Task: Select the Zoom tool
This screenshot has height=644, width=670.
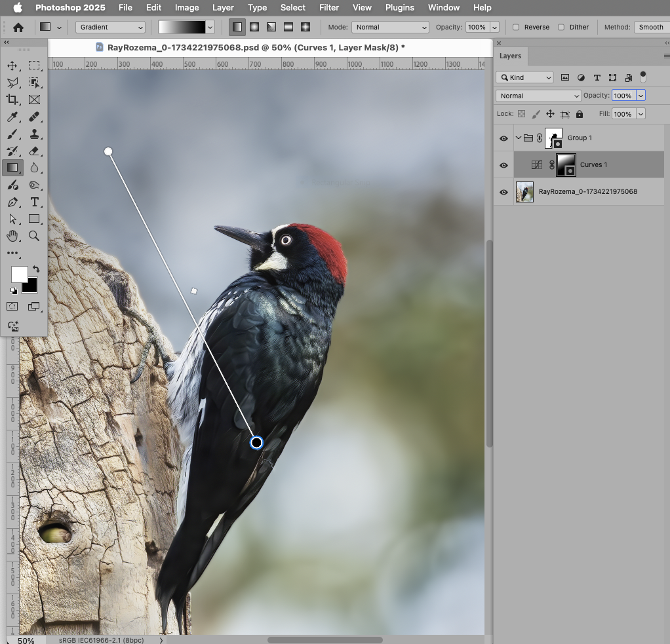Action: [35, 236]
